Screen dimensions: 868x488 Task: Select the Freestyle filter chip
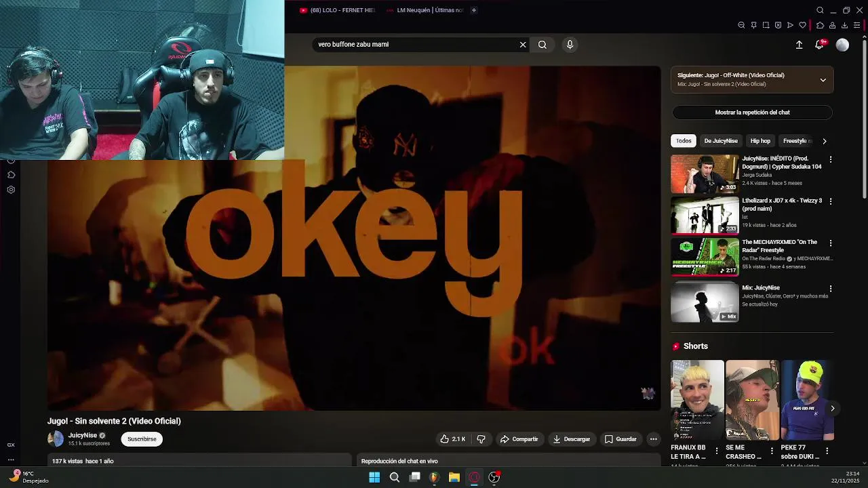[x=796, y=141]
